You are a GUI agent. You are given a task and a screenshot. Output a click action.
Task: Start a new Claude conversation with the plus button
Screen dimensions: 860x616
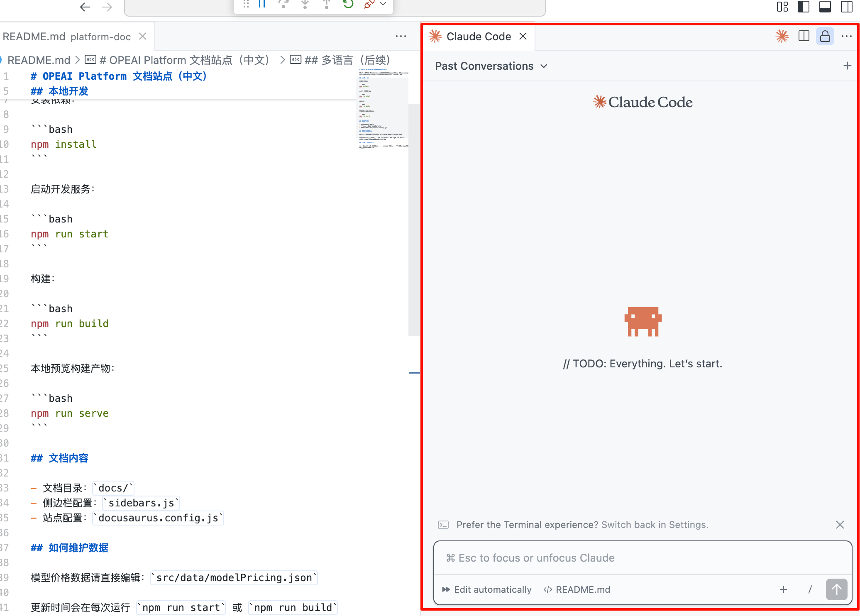[847, 66]
